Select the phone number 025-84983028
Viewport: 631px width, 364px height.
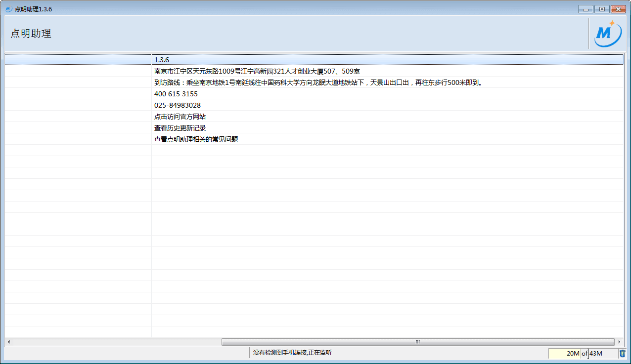coord(178,105)
